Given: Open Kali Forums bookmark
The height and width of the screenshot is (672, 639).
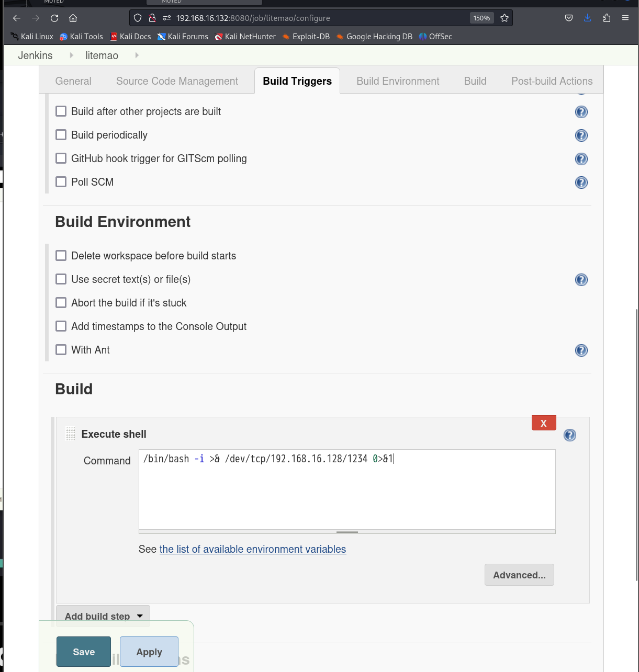Looking at the screenshot, I should [x=183, y=37].
